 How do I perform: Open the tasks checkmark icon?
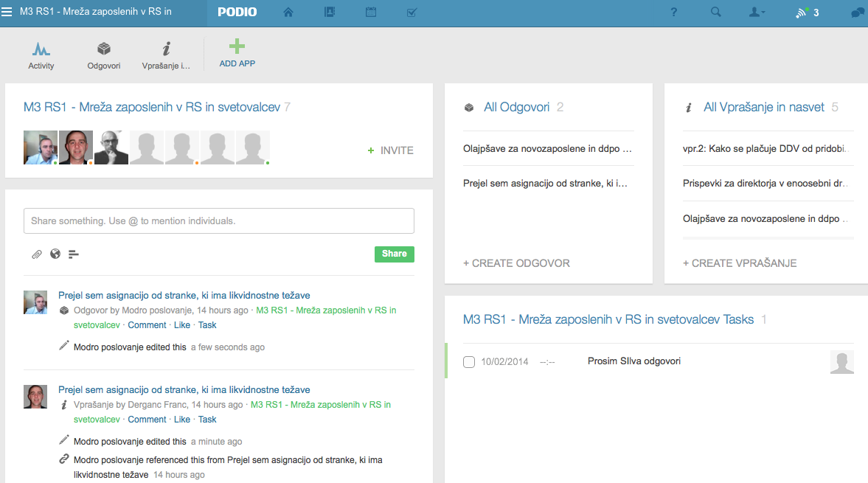[412, 13]
